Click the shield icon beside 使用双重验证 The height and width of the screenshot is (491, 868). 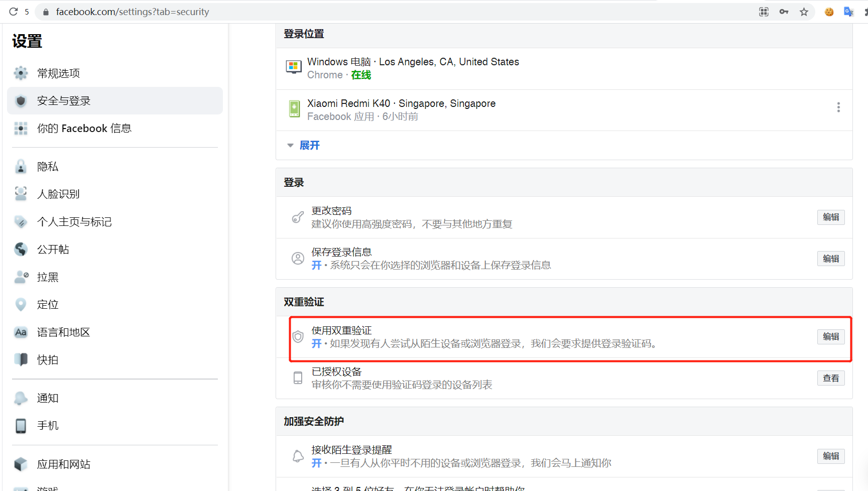click(298, 337)
